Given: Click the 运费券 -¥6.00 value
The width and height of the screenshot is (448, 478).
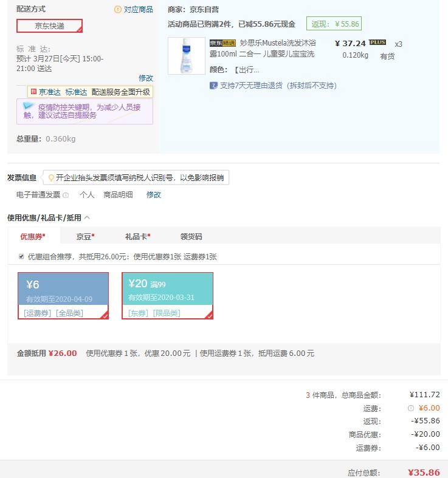Looking at the screenshot, I should click(427, 448).
